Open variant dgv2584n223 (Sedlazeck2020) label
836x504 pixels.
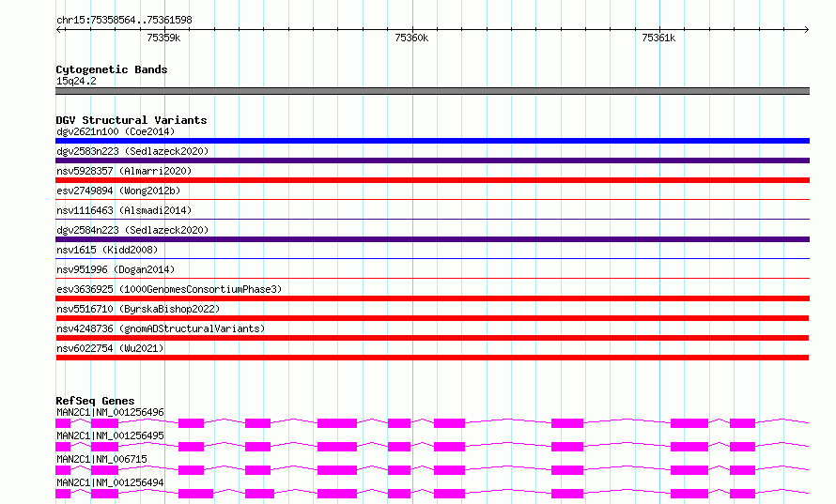[x=132, y=230]
